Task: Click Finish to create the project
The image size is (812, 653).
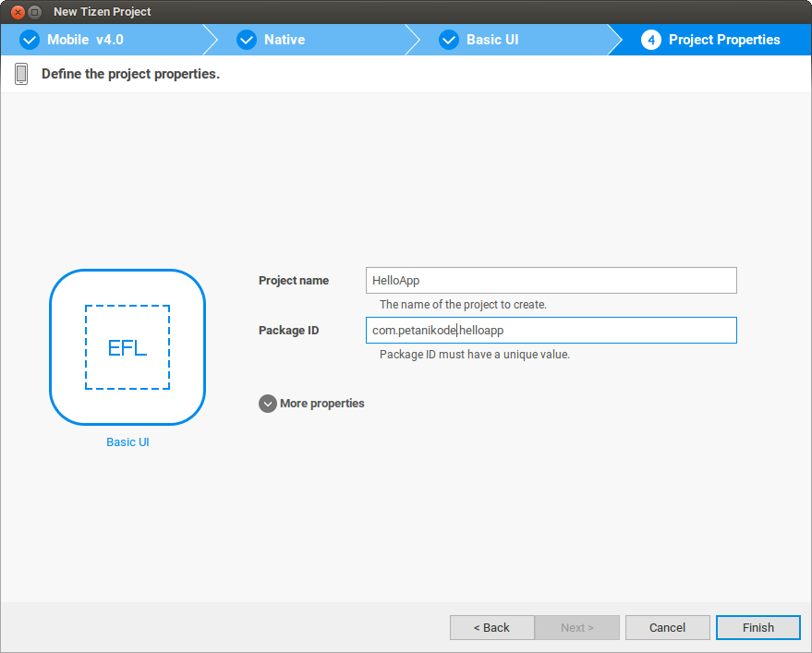Action: [757, 628]
